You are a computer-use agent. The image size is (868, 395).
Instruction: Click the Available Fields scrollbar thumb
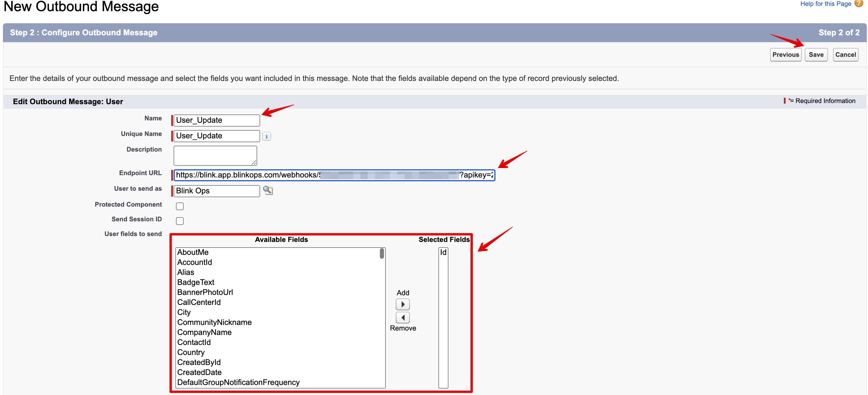coord(382,253)
